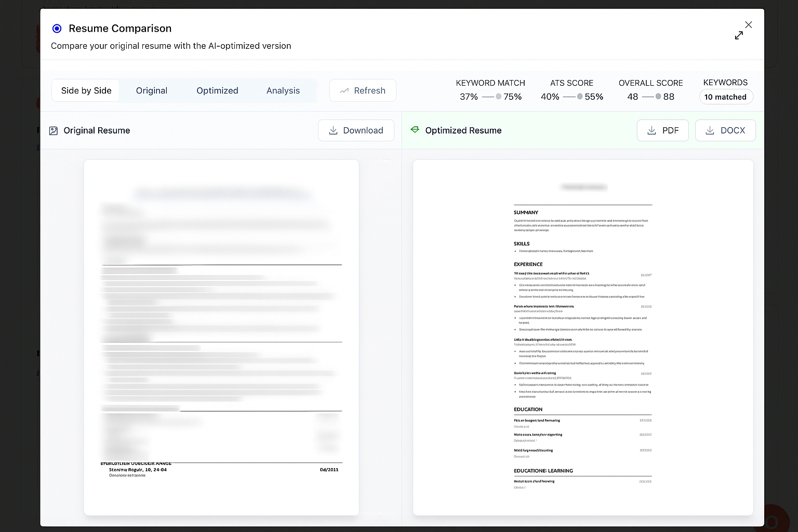Download the original resume
The image size is (798, 532).
[356, 130]
